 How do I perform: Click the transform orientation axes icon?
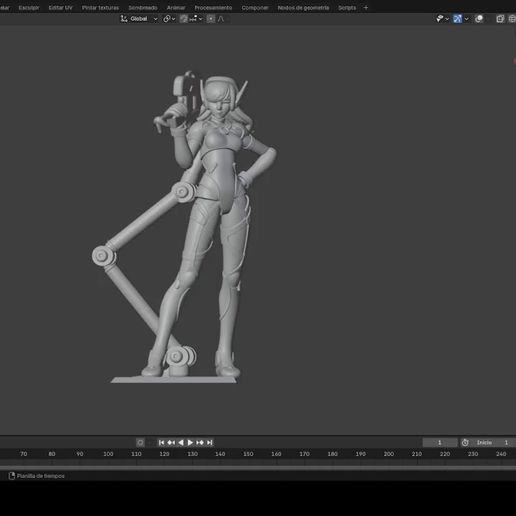coord(124,19)
